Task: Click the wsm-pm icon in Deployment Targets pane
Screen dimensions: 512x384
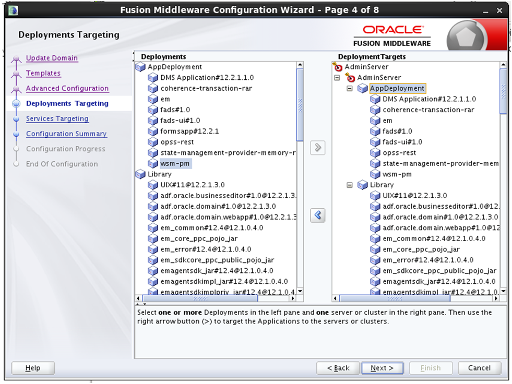Action: (x=375, y=174)
